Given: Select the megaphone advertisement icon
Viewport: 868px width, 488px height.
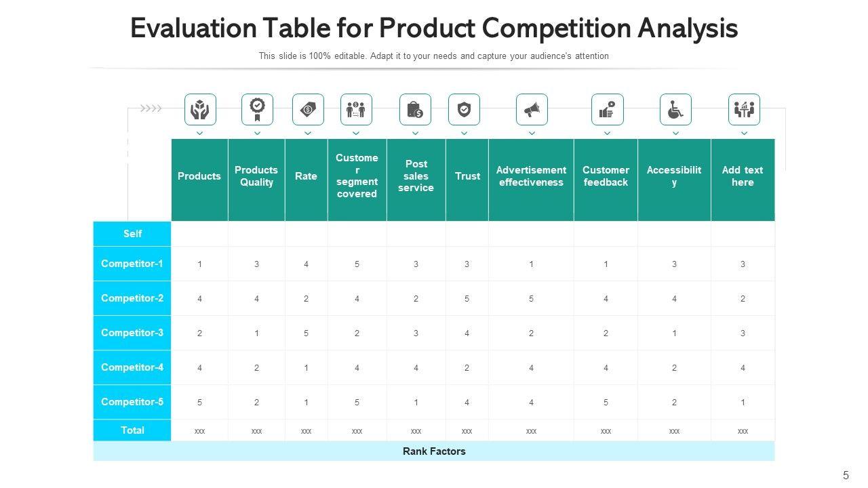Looking at the screenshot, I should coord(532,110).
